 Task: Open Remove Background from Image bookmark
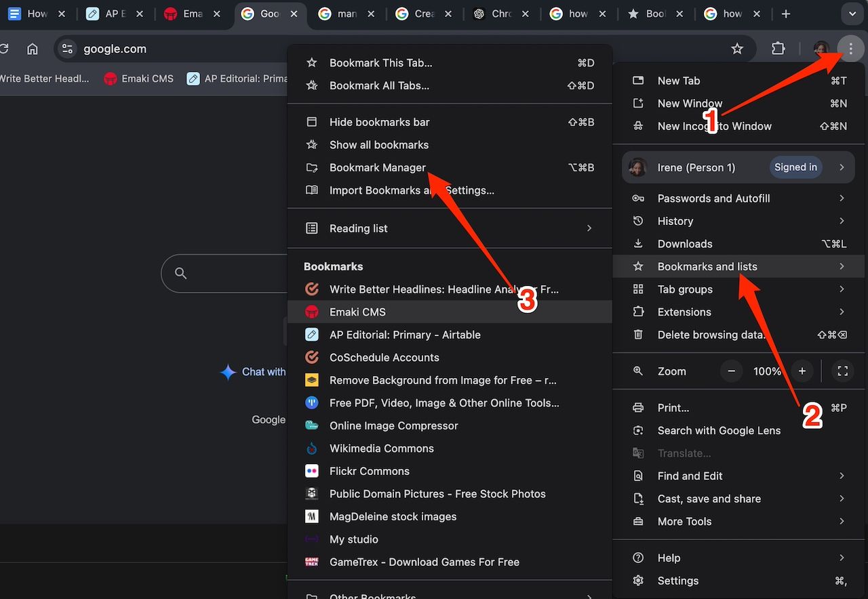click(450, 380)
